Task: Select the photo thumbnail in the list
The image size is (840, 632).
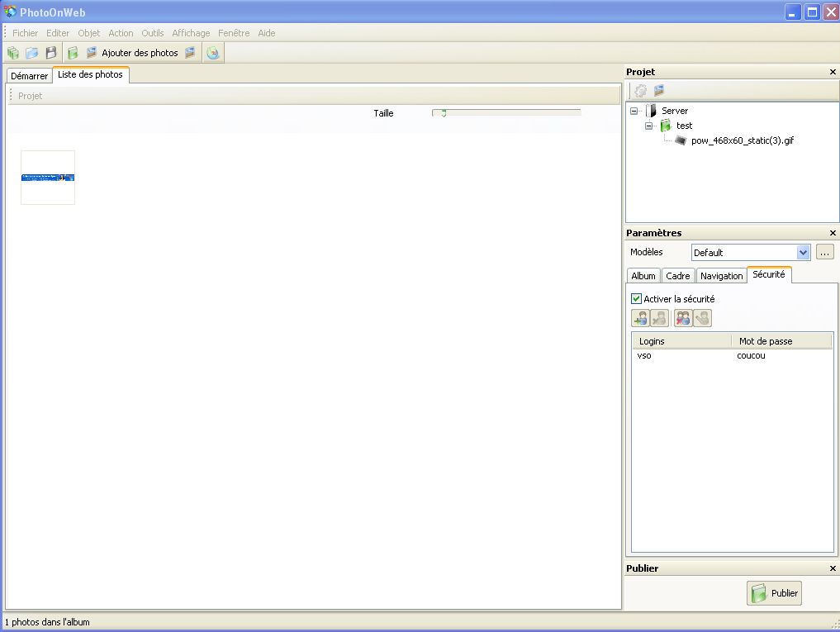Action: [48, 178]
